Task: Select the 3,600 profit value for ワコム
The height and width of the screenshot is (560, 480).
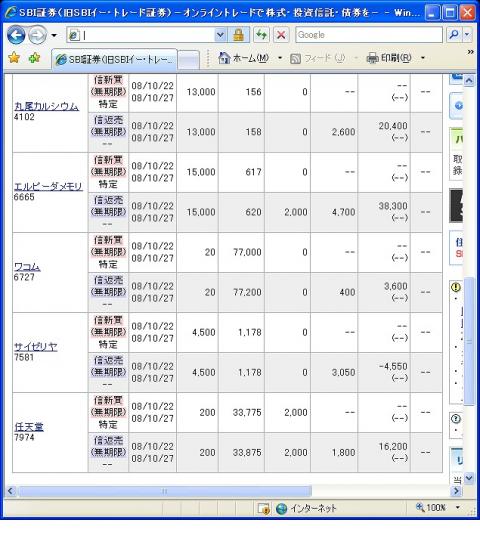Action: point(396,286)
